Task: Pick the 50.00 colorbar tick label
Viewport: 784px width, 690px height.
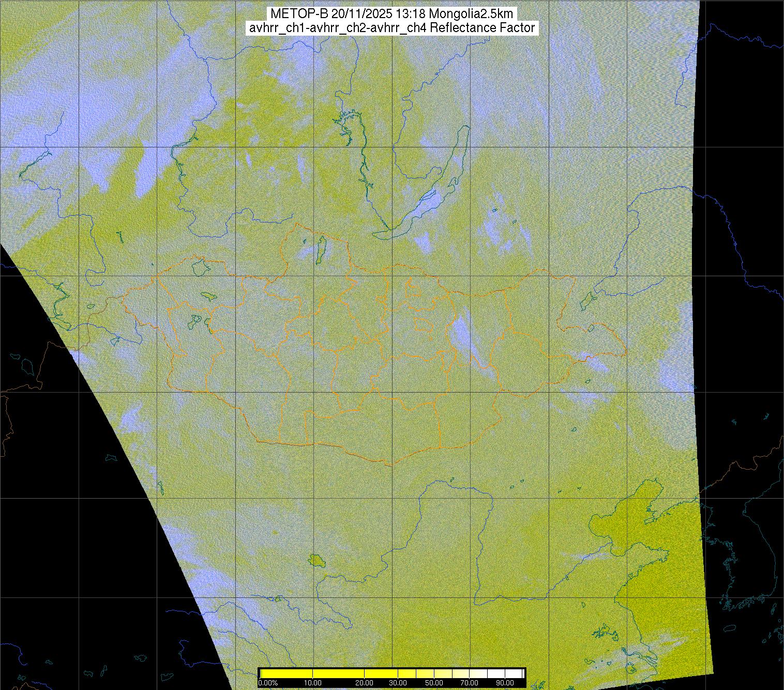Action: pos(434,683)
